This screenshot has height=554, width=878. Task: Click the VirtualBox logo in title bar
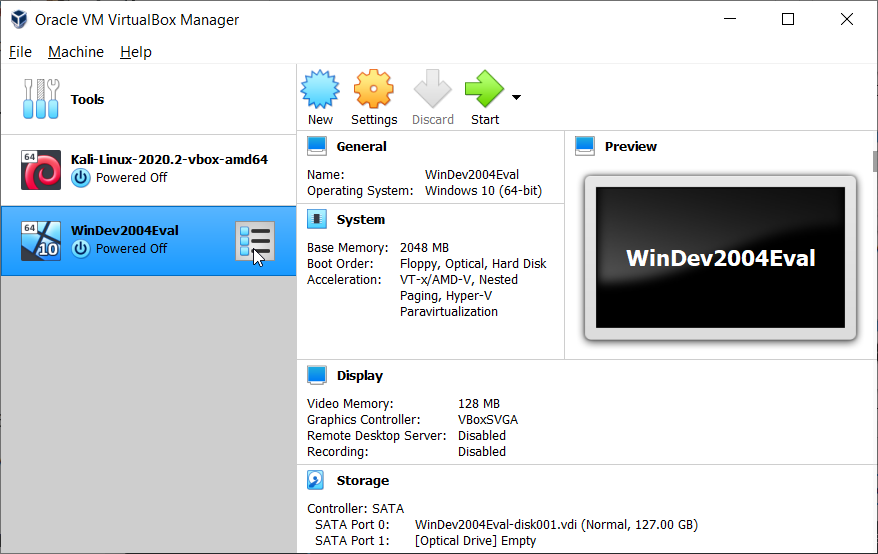pyautogui.click(x=19, y=19)
